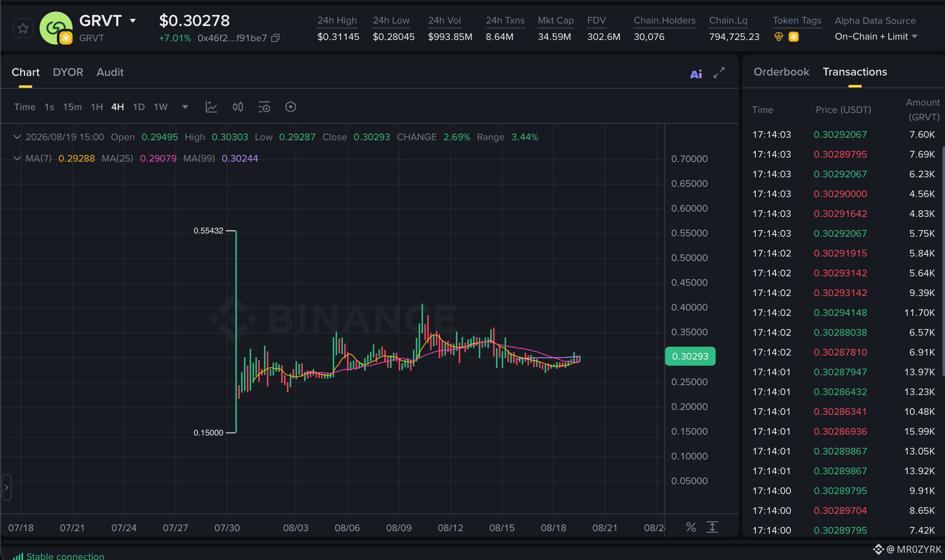Click the 24h Vol label
Screen dimensions: 945x560
click(444, 21)
